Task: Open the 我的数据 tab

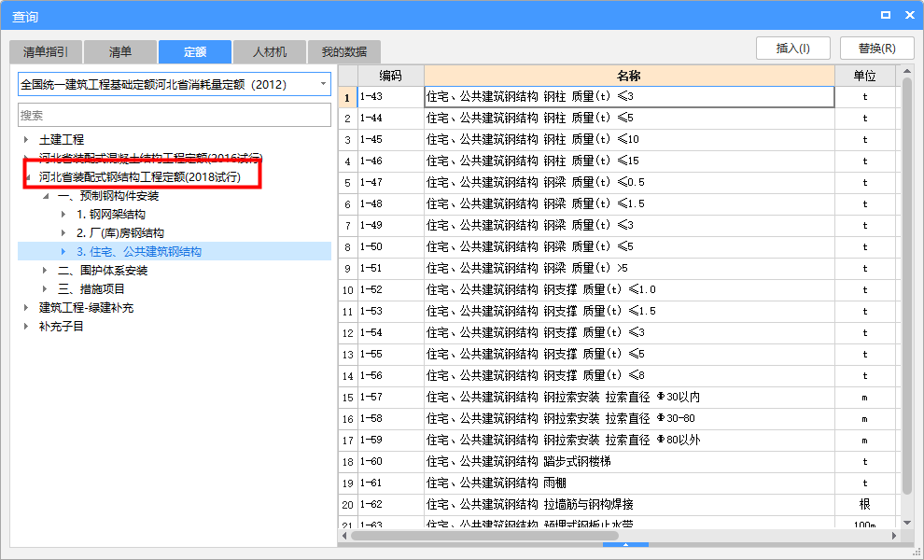Action: click(x=344, y=52)
